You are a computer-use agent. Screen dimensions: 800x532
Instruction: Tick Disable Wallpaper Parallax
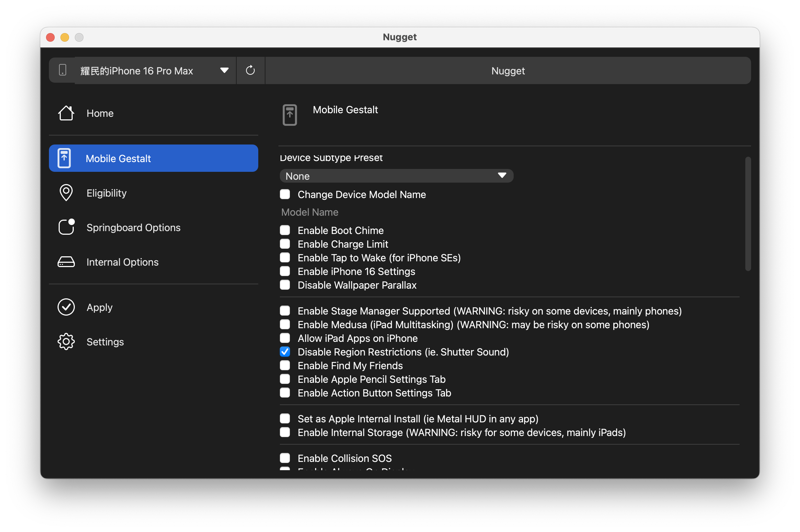(x=285, y=285)
